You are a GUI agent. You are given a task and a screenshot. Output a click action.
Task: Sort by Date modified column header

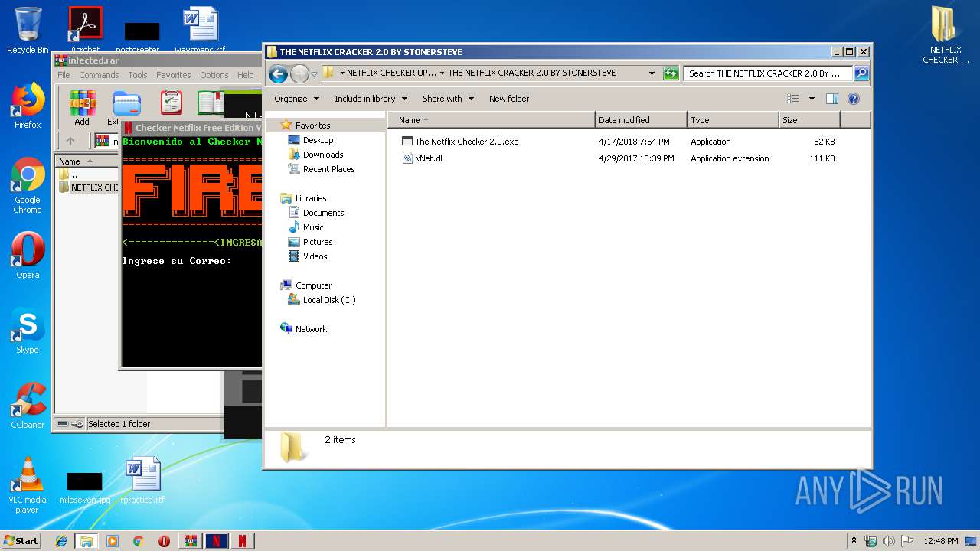[x=640, y=120]
